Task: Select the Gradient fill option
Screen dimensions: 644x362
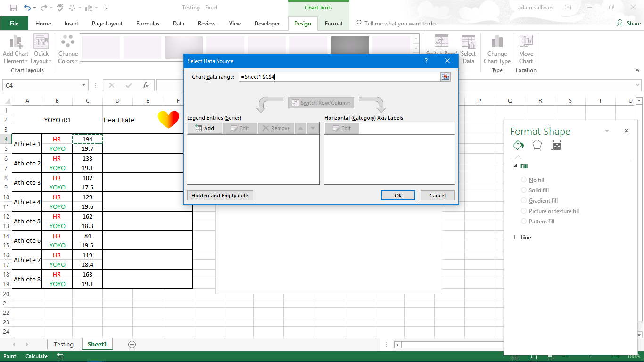Action: pos(523,200)
